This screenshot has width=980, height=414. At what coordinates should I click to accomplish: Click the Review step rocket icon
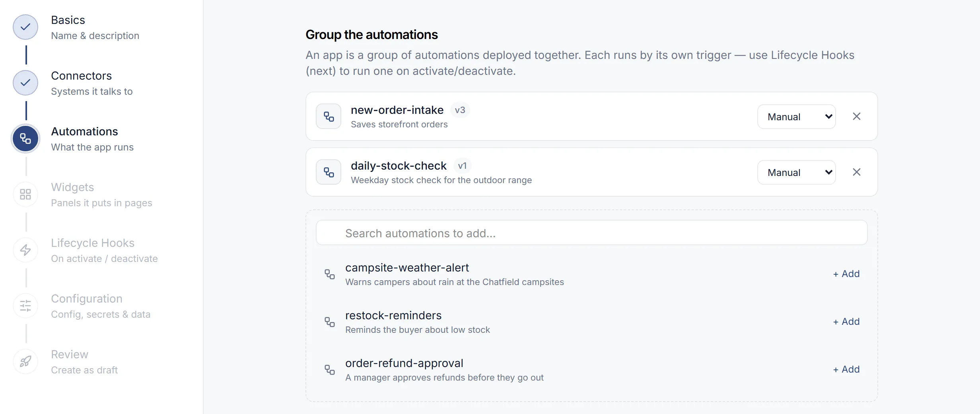[25, 361]
